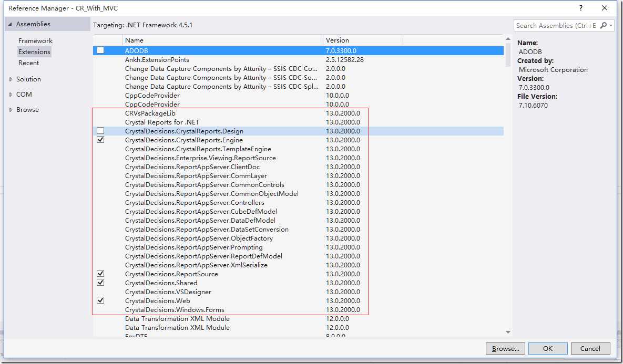Expand the Browse section
The height and width of the screenshot is (364, 623).
(11, 110)
